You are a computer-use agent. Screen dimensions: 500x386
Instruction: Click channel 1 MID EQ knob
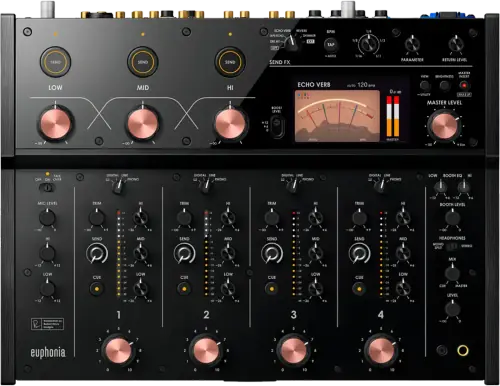point(140,253)
